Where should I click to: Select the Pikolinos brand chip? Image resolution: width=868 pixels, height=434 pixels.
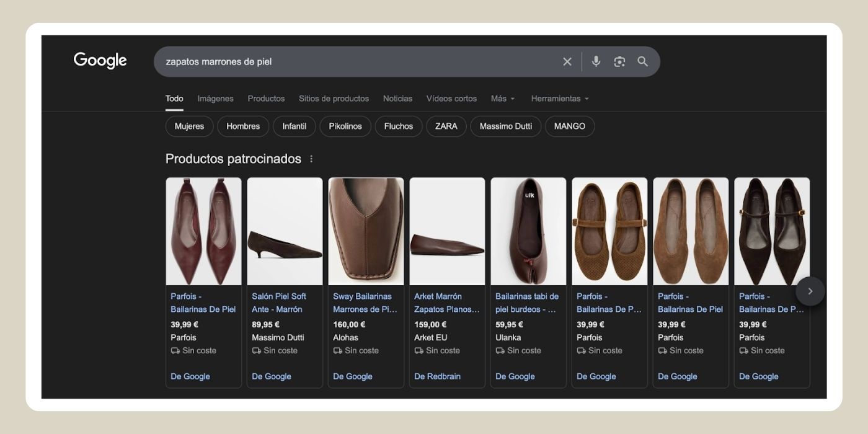pyautogui.click(x=345, y=126)
